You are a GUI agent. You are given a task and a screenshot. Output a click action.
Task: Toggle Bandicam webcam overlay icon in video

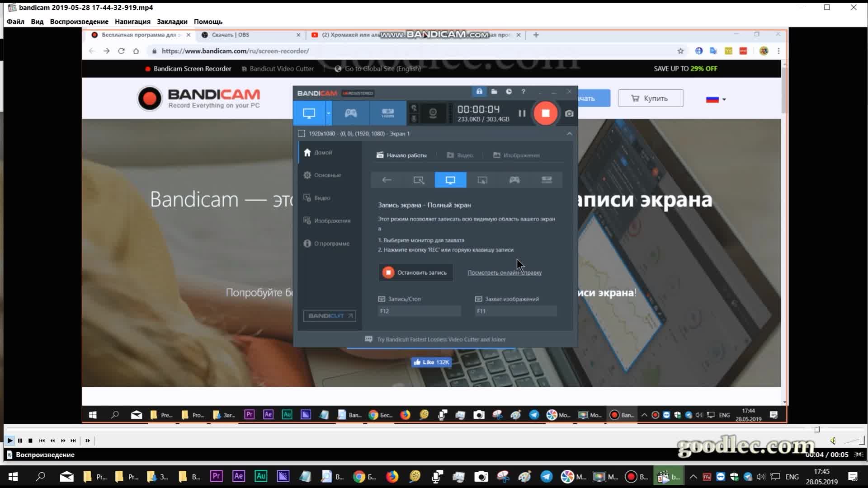(433, 113)
